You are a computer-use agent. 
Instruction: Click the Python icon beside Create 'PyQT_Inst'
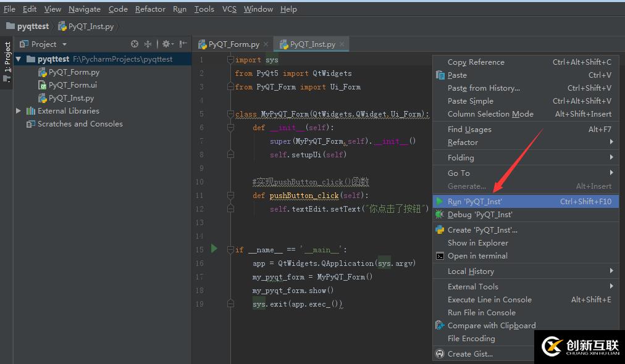coord(440,230)
